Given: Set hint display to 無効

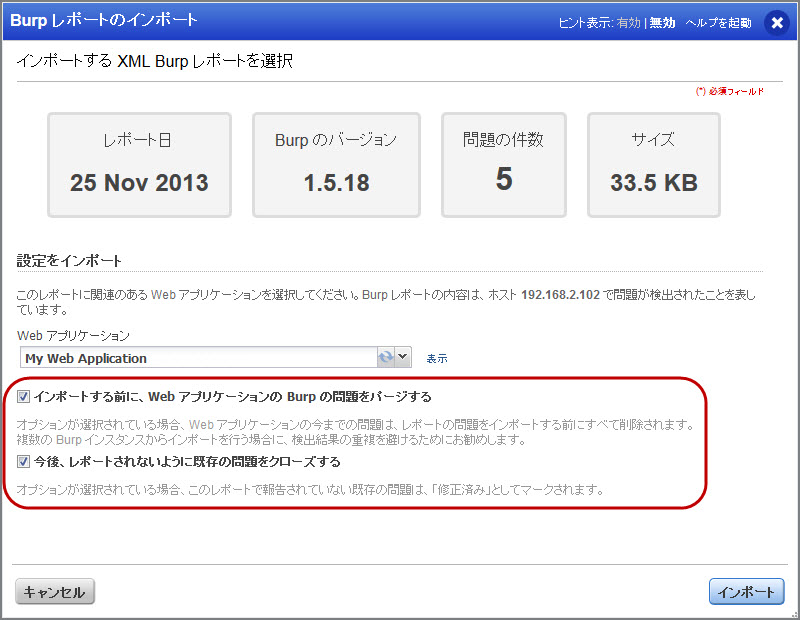Looking at the screenshot, I should (x=662, y=22).
